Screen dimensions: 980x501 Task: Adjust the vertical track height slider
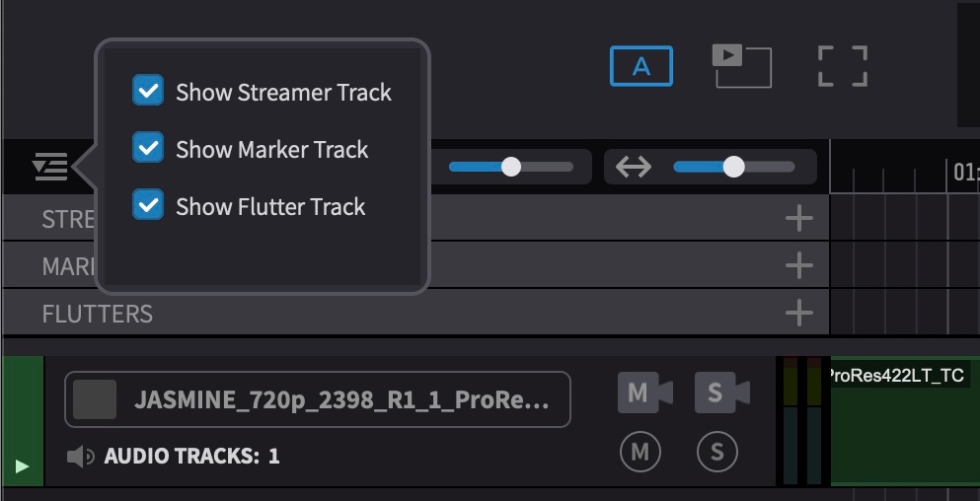point(510,167)
